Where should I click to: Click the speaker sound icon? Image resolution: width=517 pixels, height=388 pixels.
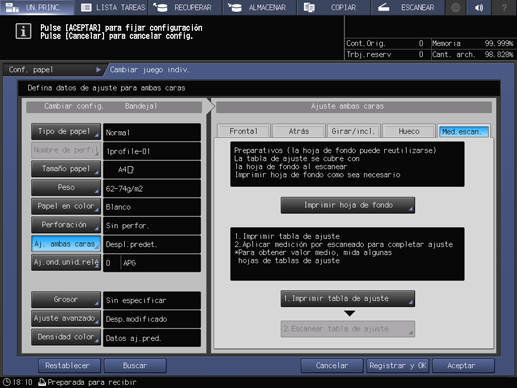coord(479,7)
